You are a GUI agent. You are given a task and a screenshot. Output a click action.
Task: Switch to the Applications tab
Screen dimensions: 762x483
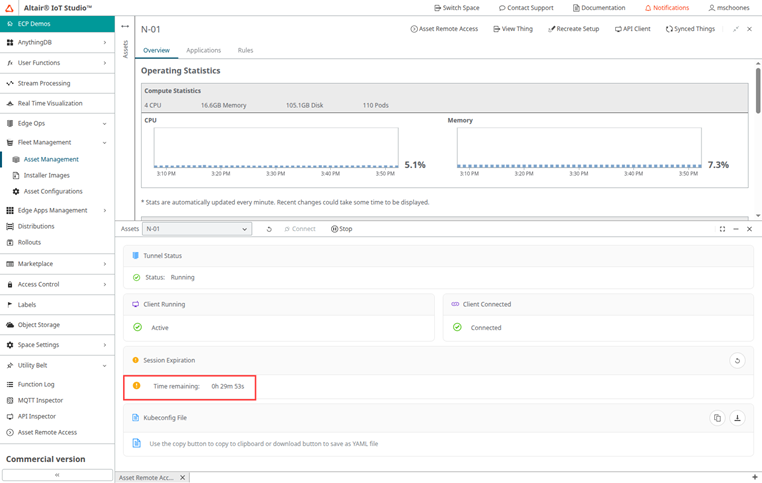point(203,50)
